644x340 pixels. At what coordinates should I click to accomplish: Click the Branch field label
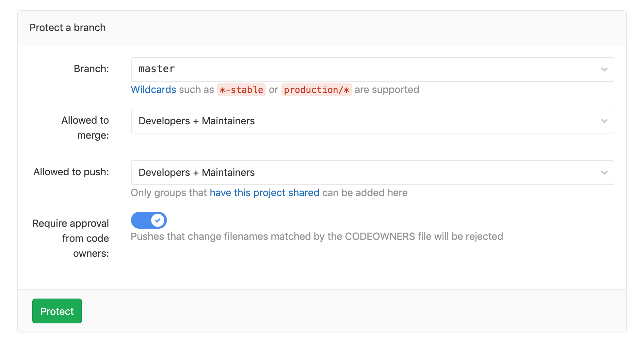tap(91, 69)
